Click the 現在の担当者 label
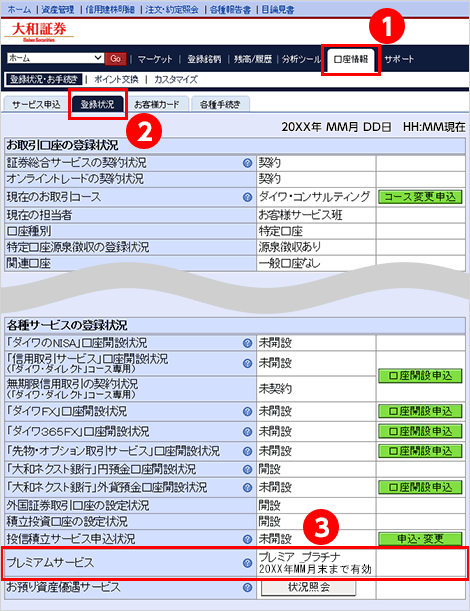The height and width of the screenshot is (611, 470). pos(39,215)
